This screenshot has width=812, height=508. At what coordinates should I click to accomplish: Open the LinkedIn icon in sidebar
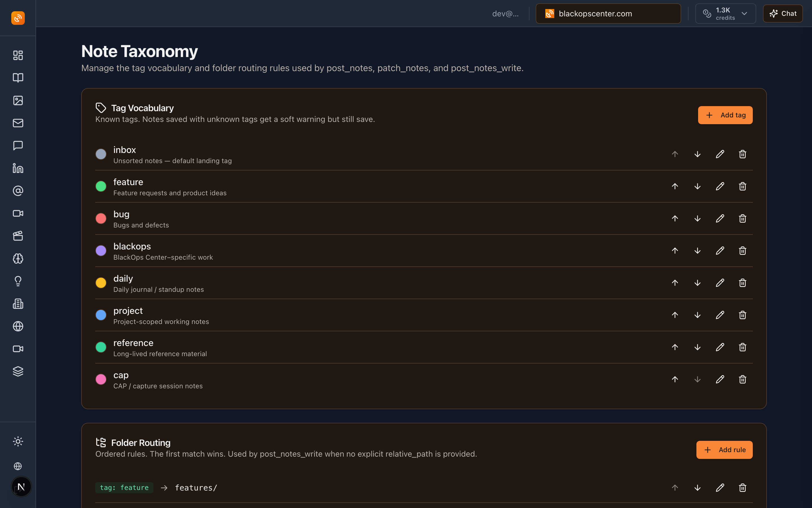18,168
